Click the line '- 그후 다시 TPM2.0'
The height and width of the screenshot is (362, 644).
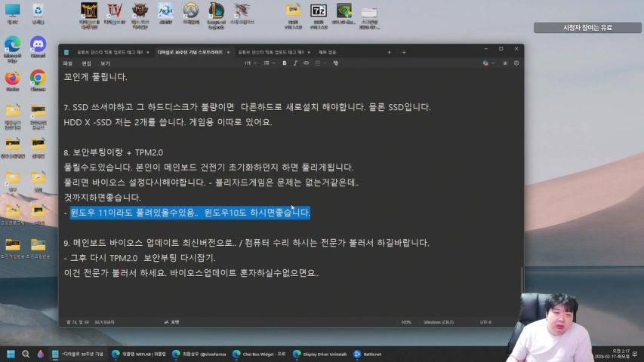(x=140, y=258)
